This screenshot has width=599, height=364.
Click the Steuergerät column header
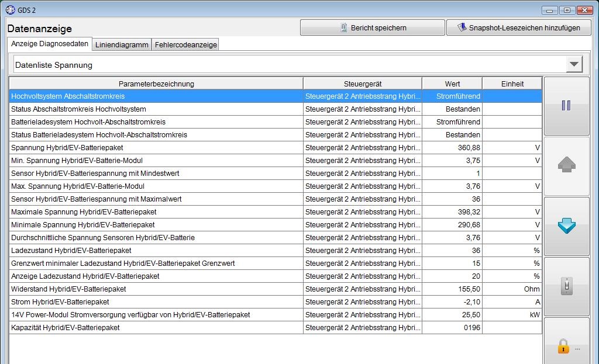point(363,84)
